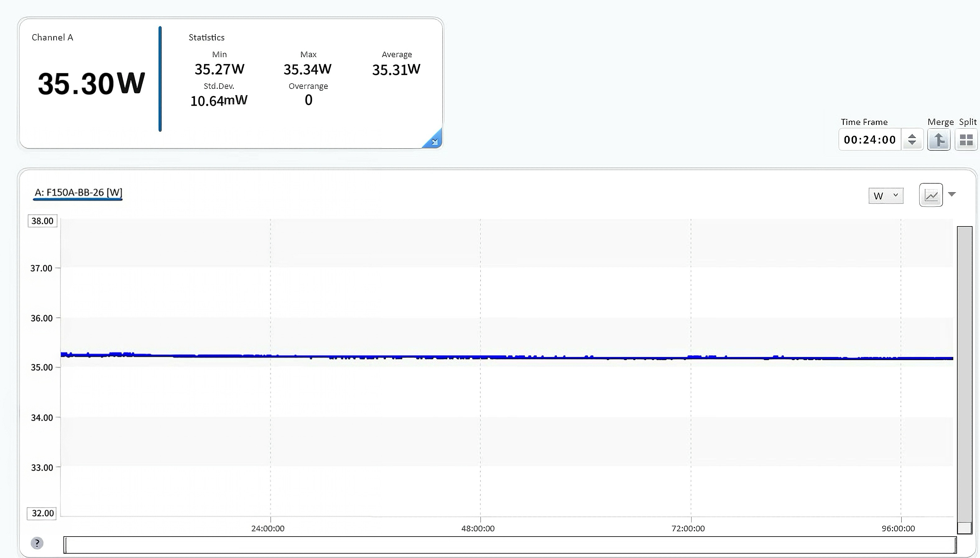Click the 38.00 upper axis limit box
This screenshot has width=980, height=558.
click(x=43, y=221)
